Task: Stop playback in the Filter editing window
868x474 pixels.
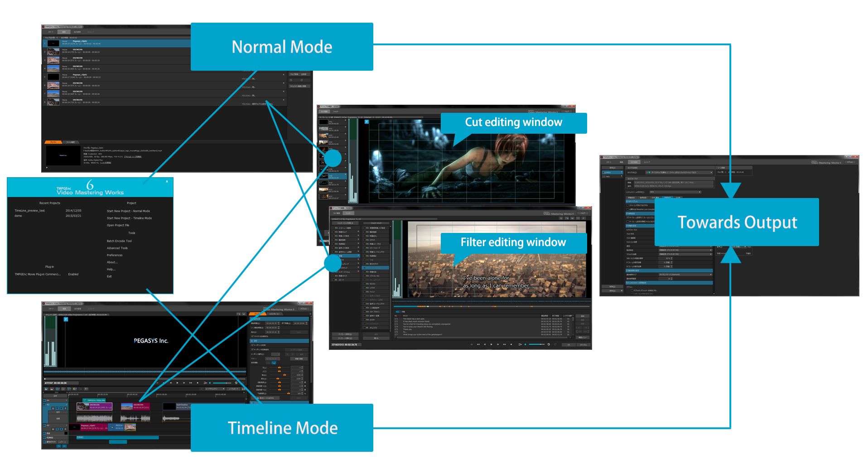Action: (511, 344)
